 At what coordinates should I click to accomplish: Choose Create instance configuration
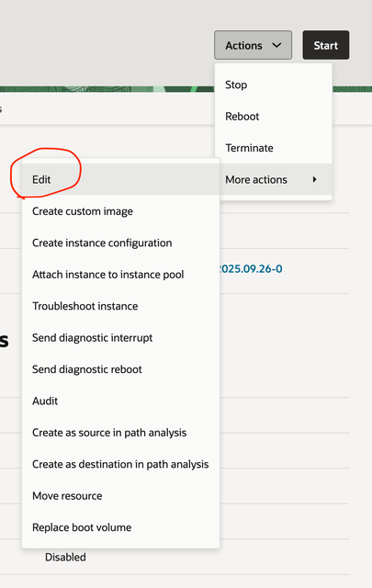(x=120, y=243)
